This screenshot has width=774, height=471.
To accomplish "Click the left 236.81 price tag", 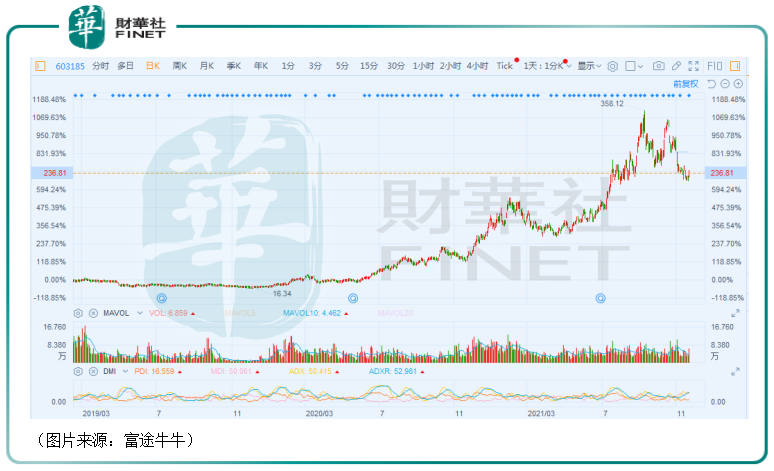I will tap(52, 173).
